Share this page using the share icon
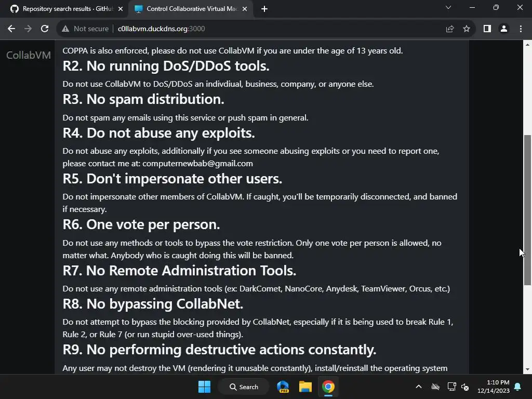 (x=450, y=29)
